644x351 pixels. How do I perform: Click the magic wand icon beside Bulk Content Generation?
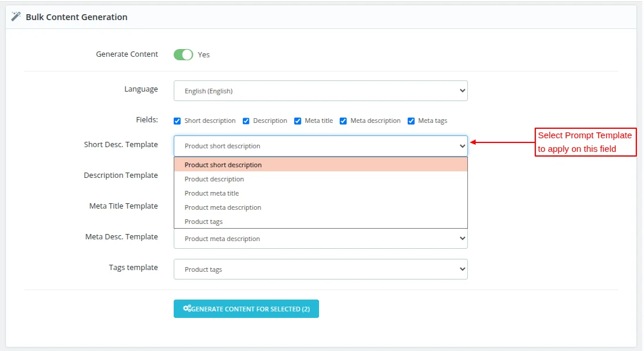point(16,17)
